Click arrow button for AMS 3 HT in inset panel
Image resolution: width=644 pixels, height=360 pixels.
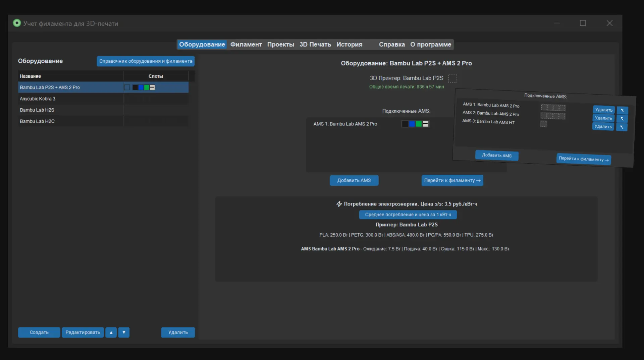coord(622,127)
